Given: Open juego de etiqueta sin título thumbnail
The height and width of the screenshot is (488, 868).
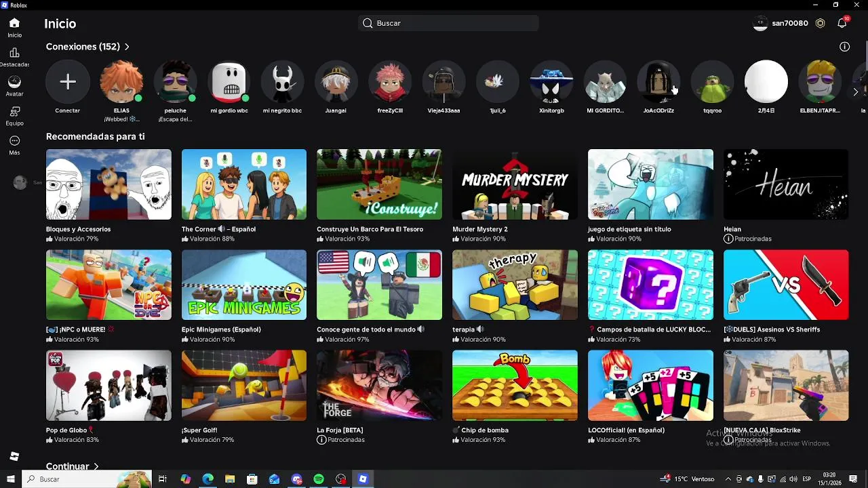Looking at the screenshot, I should click(650, 184).
